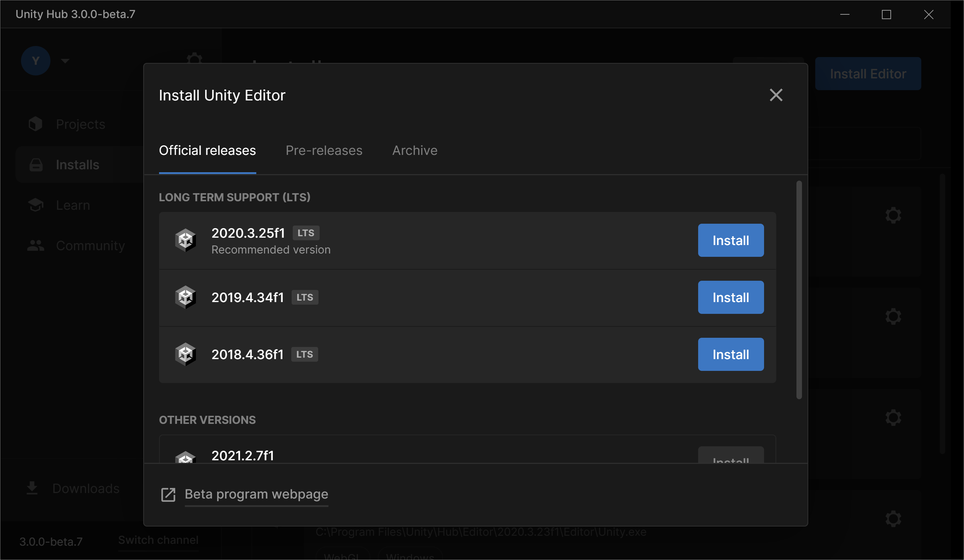Open the Beta program webpage link
The width and height of the screenshot is (964, 560).
click(256, 494)
